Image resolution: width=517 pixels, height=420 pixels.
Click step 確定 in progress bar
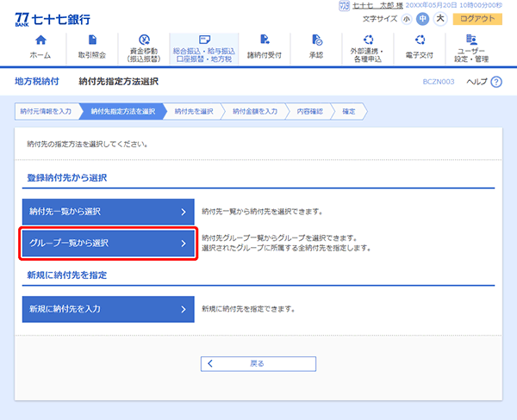[349, 111]
